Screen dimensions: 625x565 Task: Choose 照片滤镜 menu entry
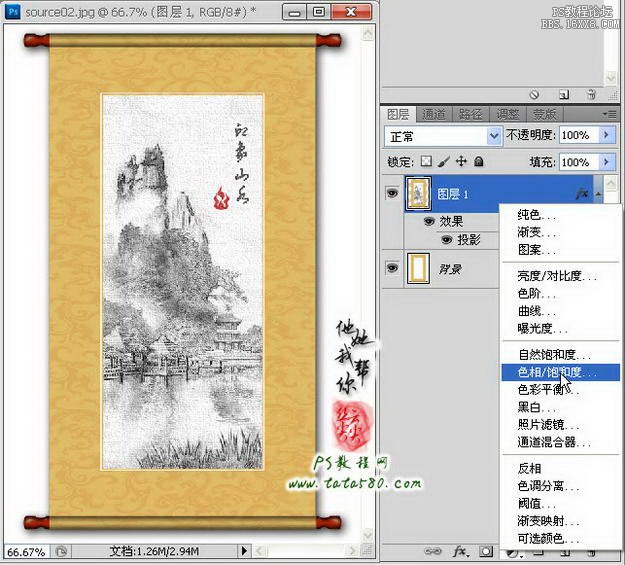pyautogui.click(x=560, y=425)
